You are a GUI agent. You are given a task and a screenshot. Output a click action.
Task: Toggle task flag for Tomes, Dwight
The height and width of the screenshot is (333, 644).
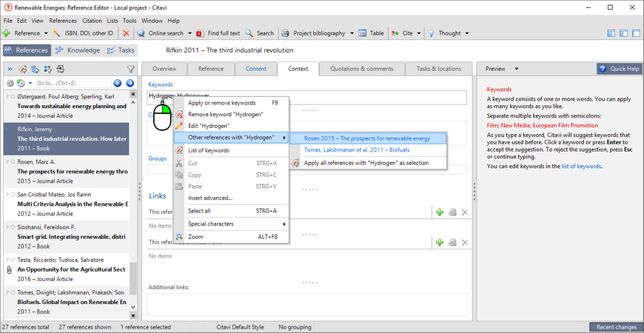[x=8, y=292]
